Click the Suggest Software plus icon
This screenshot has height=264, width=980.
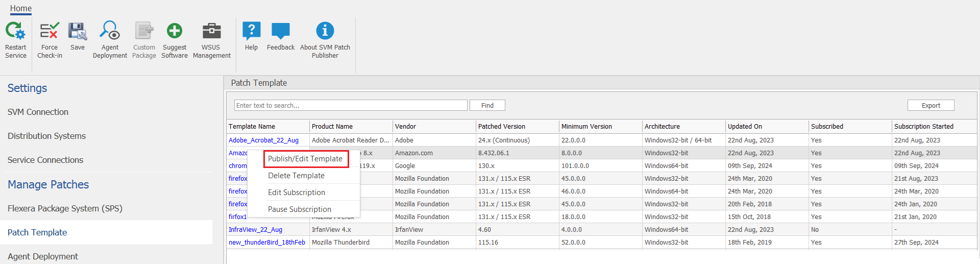click(175, 31)
